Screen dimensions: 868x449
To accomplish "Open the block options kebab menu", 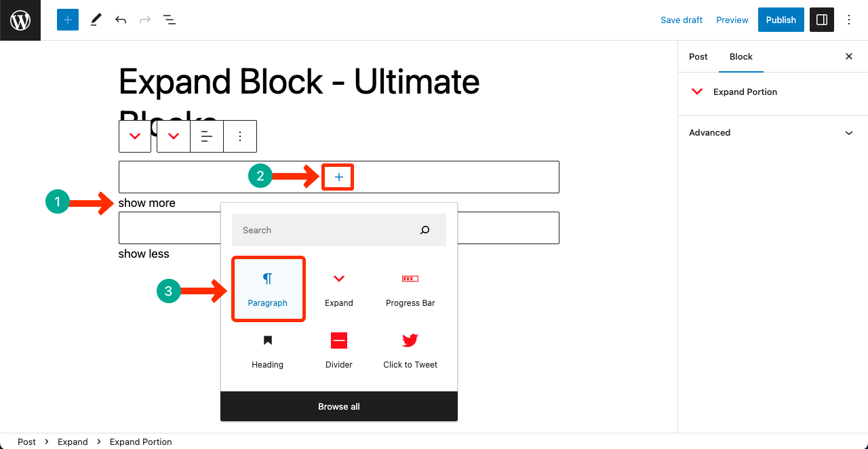I will coord(239,136).
